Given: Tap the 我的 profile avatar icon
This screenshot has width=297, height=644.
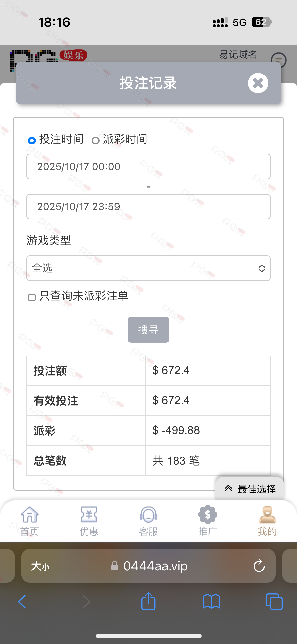Looking at the screenshot, I should pos(267,515).
